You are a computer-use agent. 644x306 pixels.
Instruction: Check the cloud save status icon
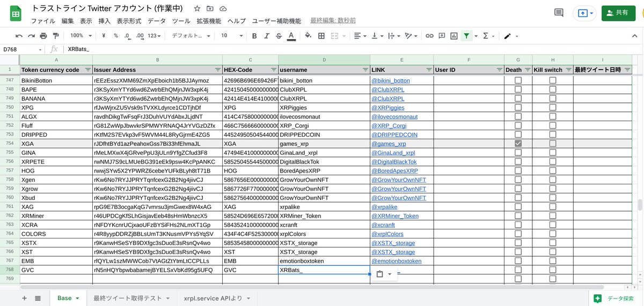click(223, 9)
